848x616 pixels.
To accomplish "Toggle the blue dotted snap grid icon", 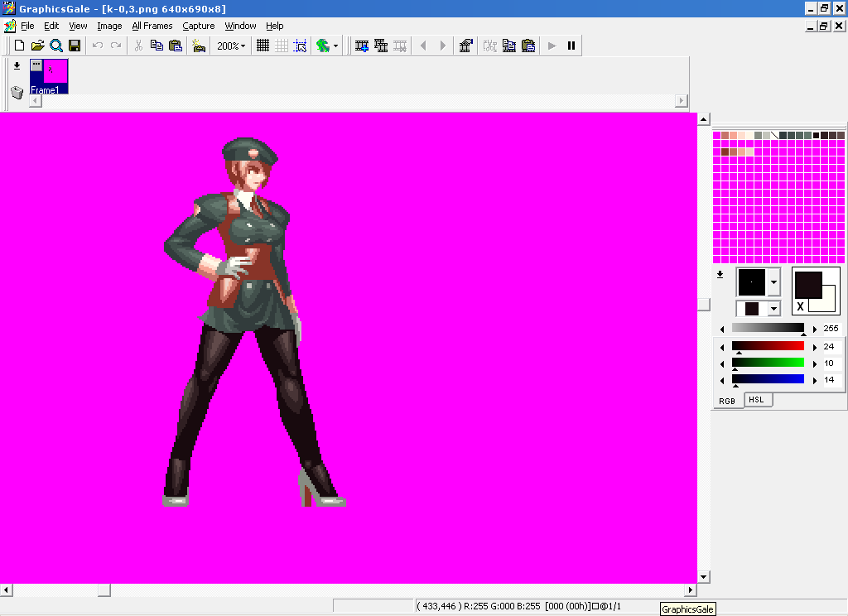I will 300,46.
